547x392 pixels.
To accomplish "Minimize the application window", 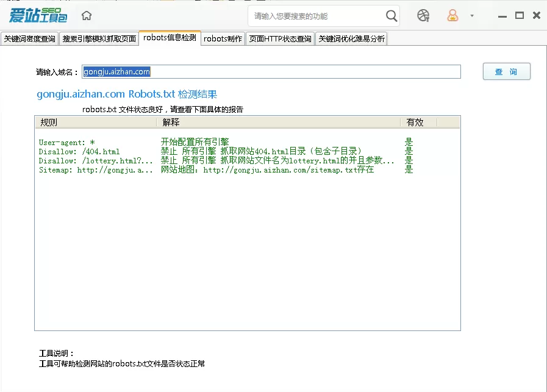I will pos(502,16).
